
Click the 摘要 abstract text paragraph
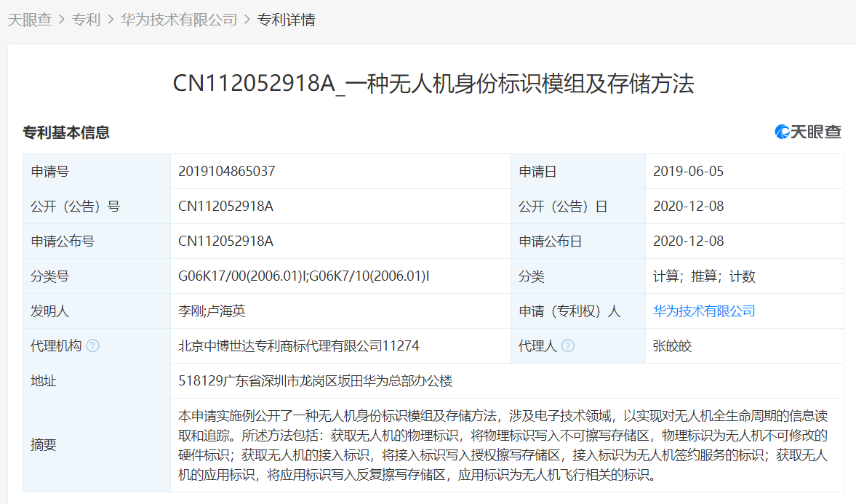[x=502, y=445]
